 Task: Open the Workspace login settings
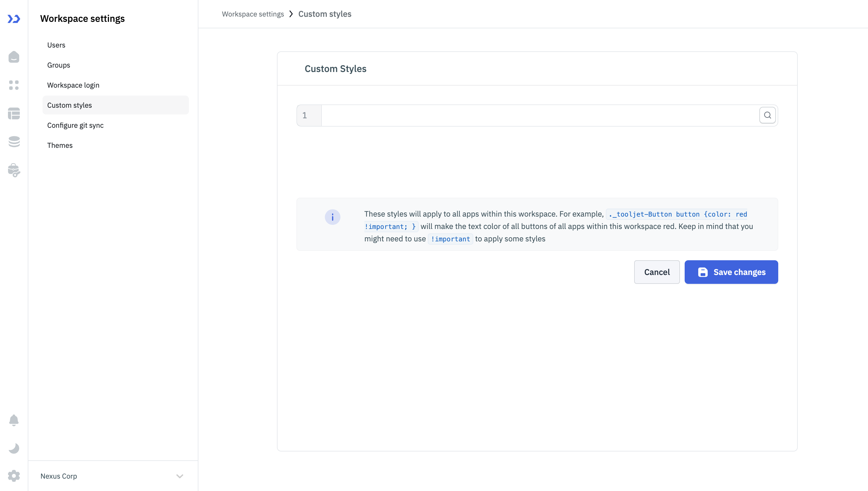point(116,85)
